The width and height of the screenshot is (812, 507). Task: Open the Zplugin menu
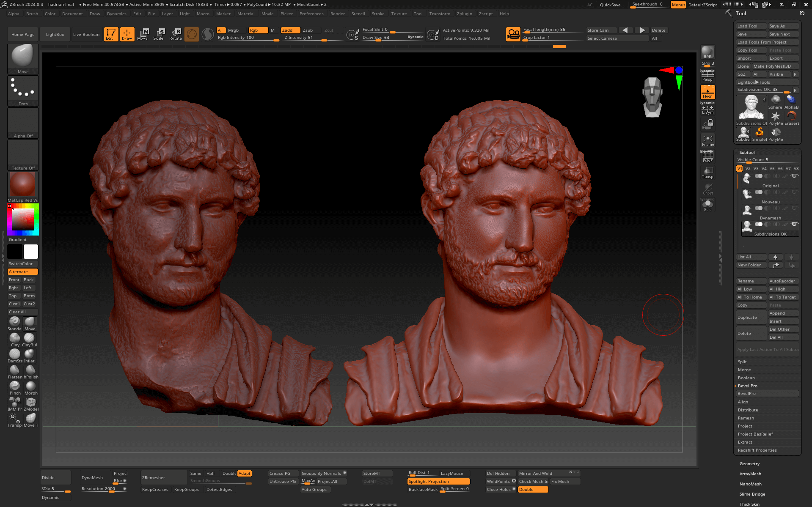pos(464,14)
